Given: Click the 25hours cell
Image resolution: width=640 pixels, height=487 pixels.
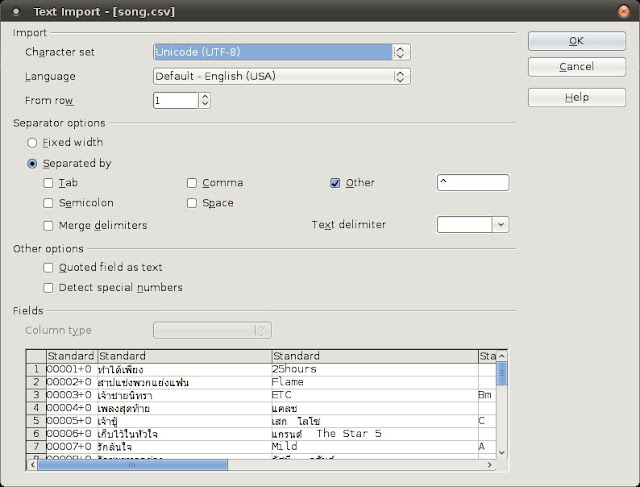Looking at the screenshot, I should [x=375, y=369].
